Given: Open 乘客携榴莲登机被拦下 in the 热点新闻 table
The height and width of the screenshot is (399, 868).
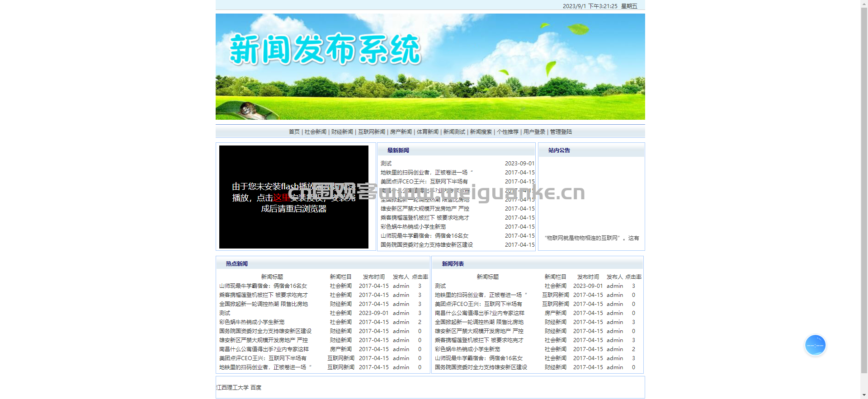Looking at the screenshot, I should coord(264,295).
